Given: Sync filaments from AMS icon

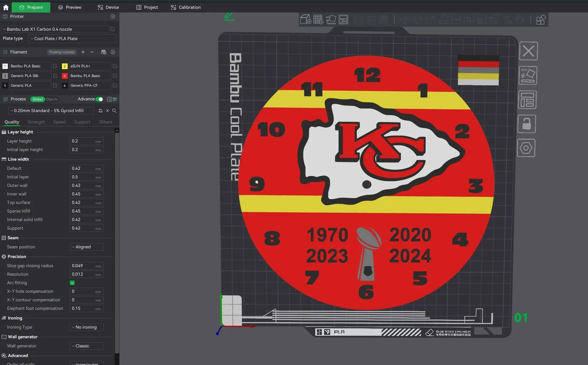Looking at the screenshot, I should pyautogui.click(x=104, y=52).
